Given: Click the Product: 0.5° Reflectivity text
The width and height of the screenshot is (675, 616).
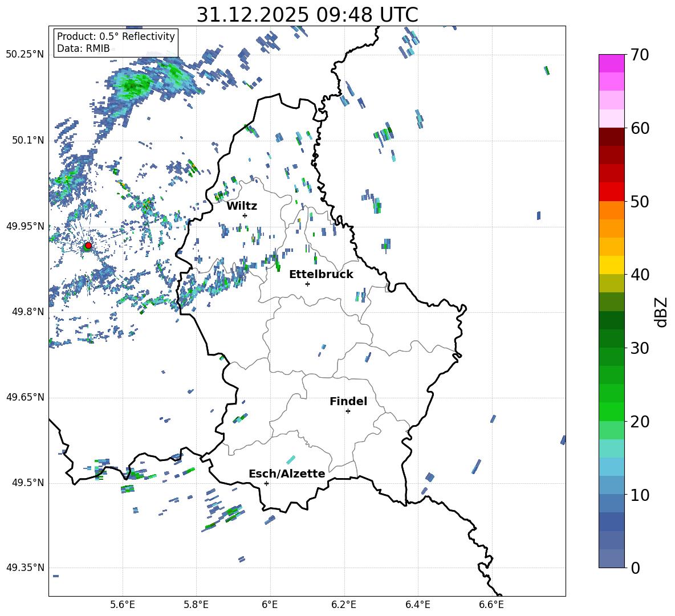Looking at the screenshot, I should [x=116, y=36].
